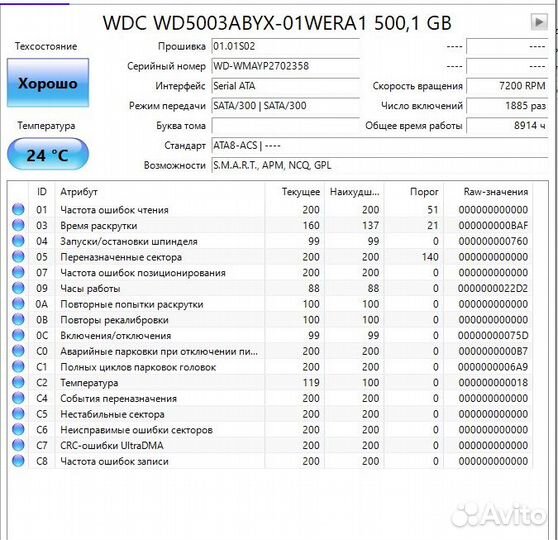Click threshold value 140 in Порог column
The height and width of the screenshot is (540, 558).
pos(430,257)
